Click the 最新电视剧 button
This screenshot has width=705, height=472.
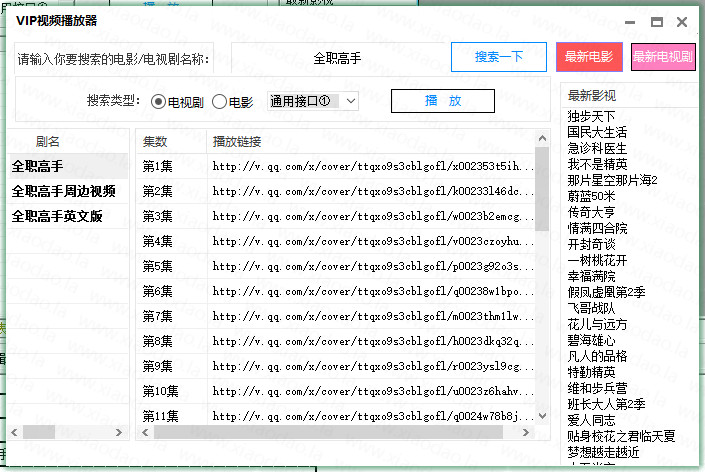pos(663,57)
